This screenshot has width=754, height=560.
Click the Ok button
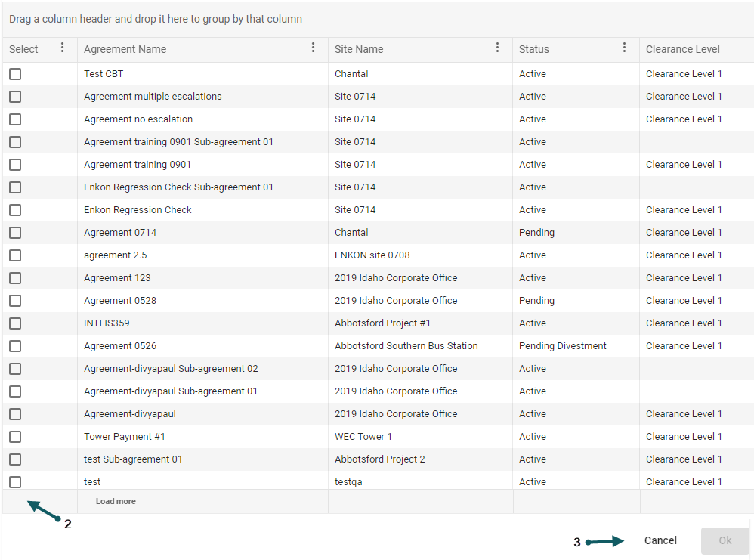725,540
